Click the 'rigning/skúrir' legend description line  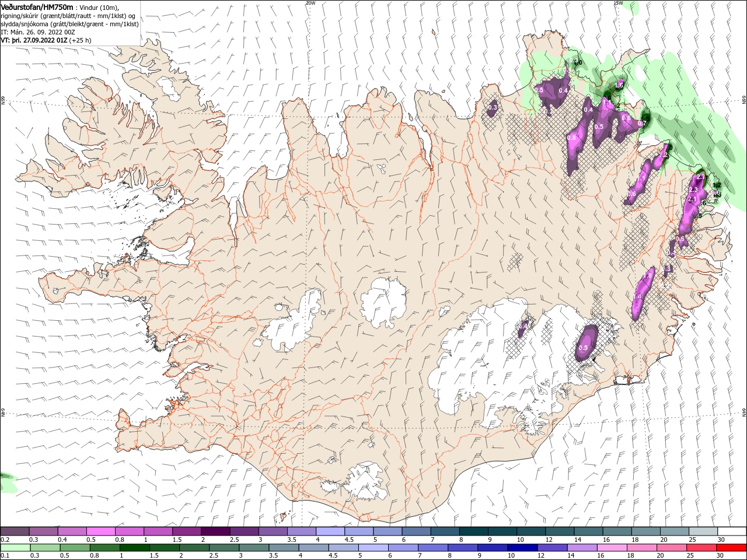pyautogui.click(x=68, y=15)
